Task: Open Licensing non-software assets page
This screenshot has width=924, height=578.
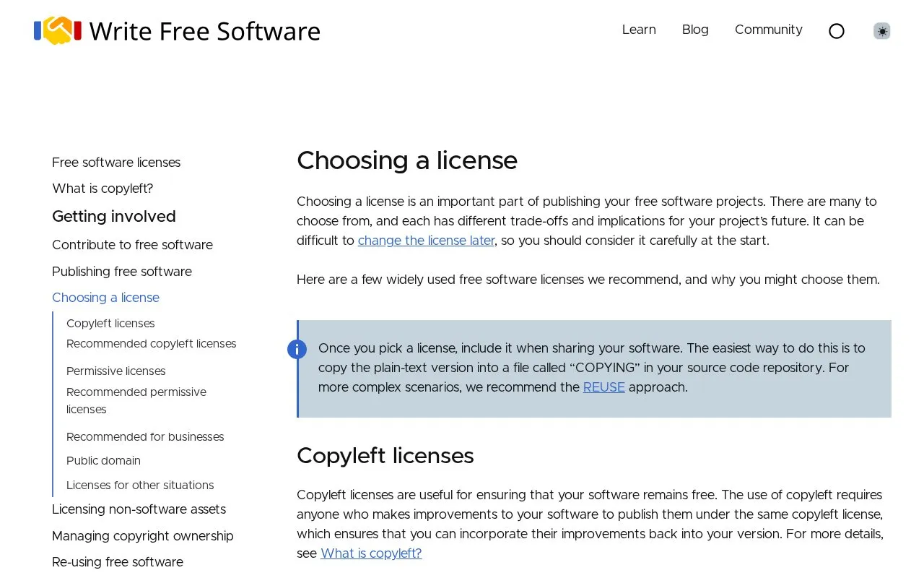Action: coord(139,509)
